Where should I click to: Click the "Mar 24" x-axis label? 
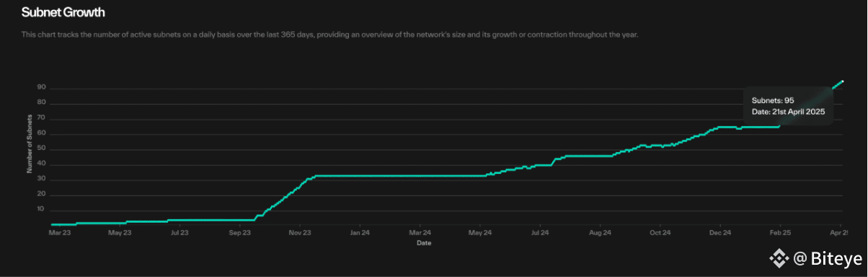click(420, 233)
